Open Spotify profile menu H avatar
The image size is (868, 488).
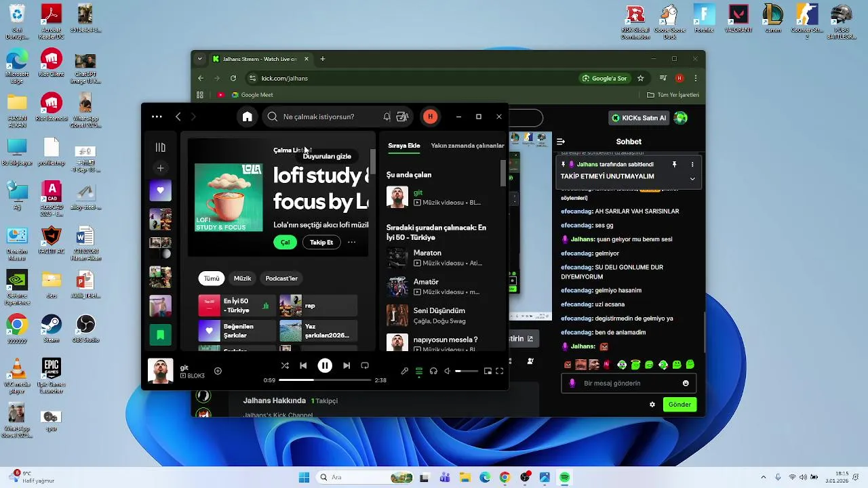[x=430, y=117]
